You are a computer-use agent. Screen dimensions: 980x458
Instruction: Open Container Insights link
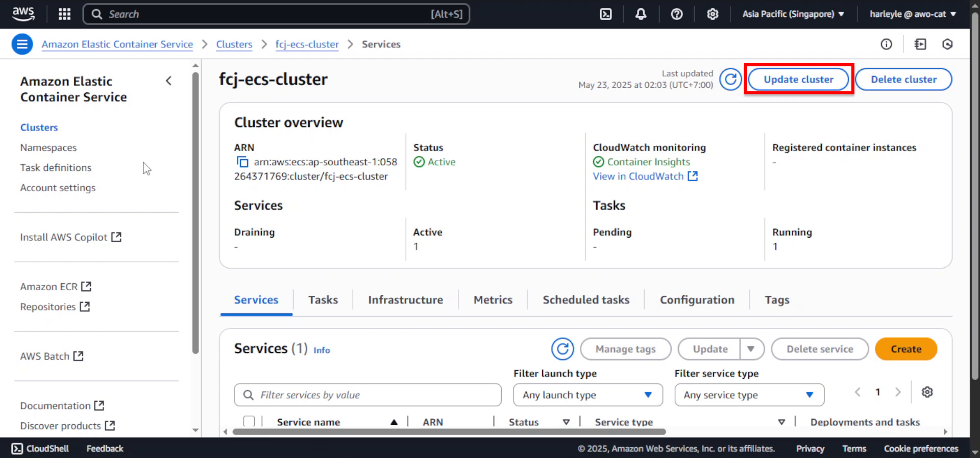pos(648,162)
